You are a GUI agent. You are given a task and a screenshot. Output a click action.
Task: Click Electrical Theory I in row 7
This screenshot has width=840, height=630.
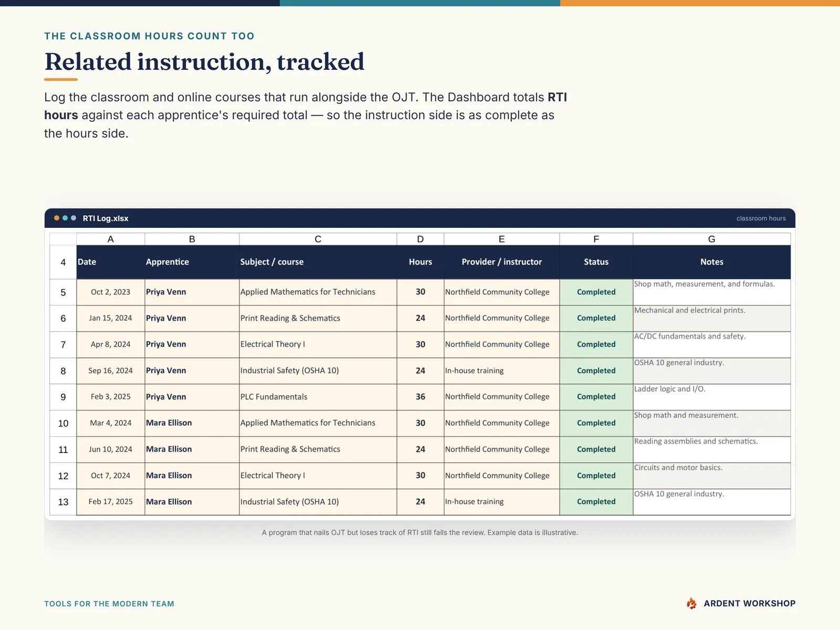(318, 344)
